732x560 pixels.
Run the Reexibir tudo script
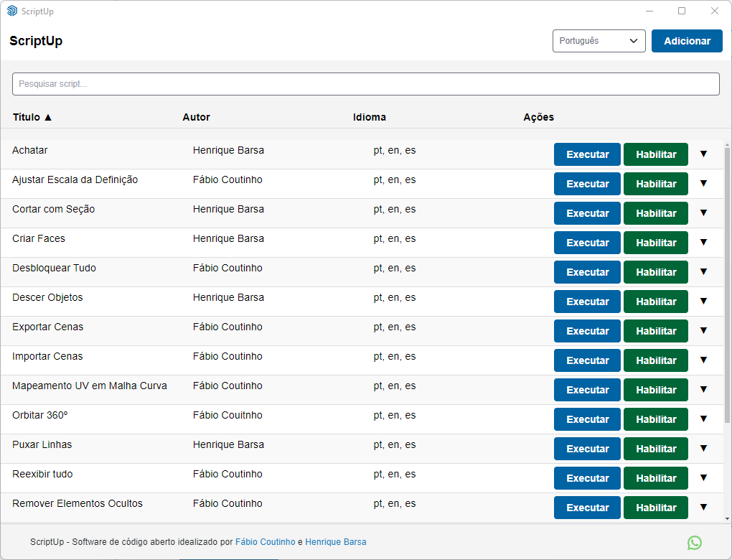pyautogui.click(x=587, y=478)
